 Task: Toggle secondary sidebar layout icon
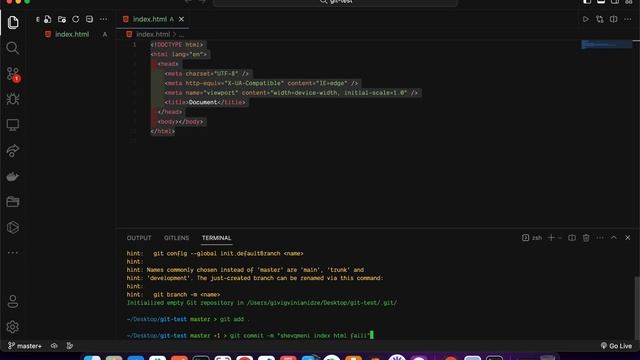(615, 2)
